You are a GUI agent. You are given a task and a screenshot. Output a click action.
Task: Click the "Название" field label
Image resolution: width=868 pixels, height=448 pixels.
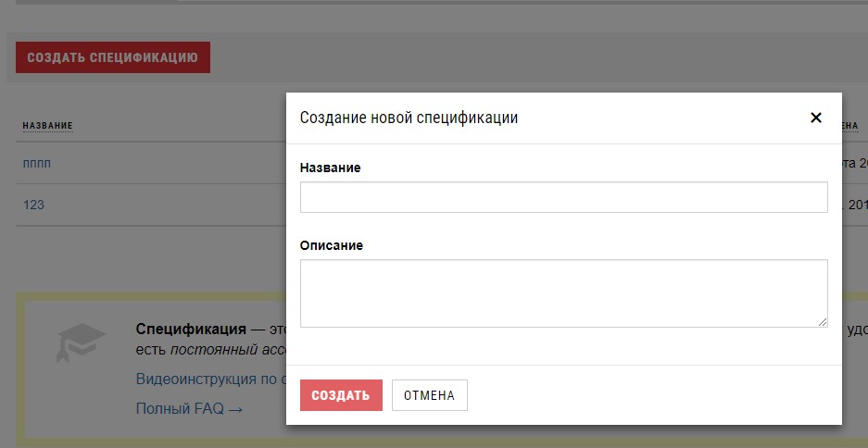coord(331,168)
